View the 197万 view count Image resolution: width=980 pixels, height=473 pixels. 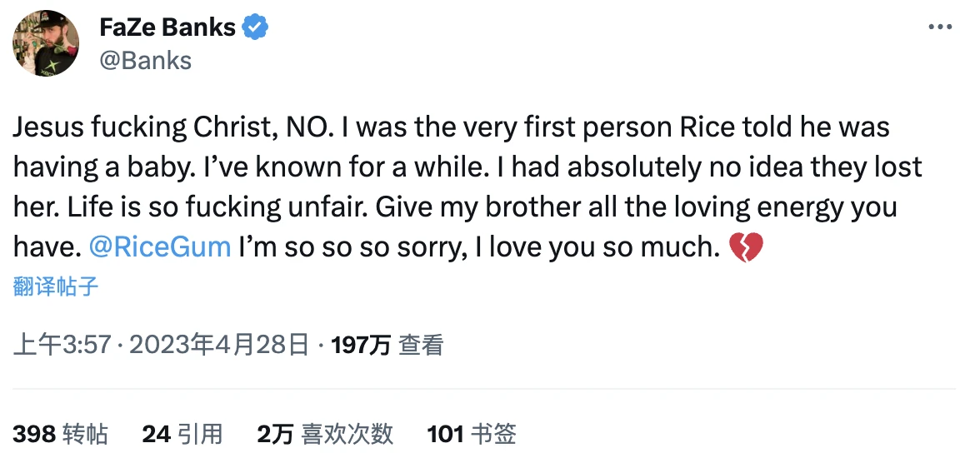click(360, 345)
